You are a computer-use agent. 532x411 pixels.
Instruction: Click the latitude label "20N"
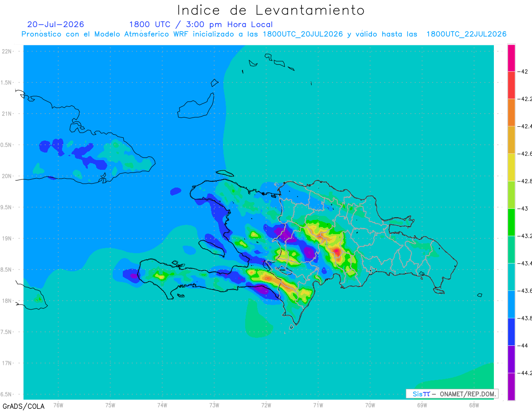click(7, 176)
